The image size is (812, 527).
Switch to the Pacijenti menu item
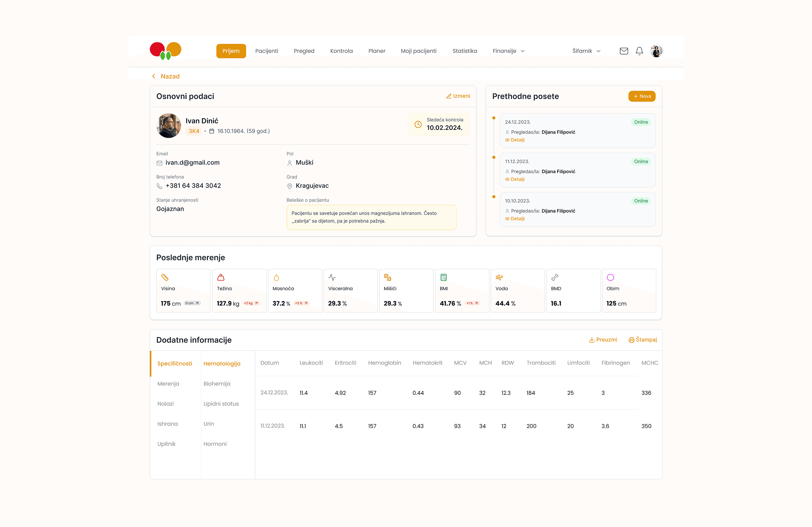[266, 51]
